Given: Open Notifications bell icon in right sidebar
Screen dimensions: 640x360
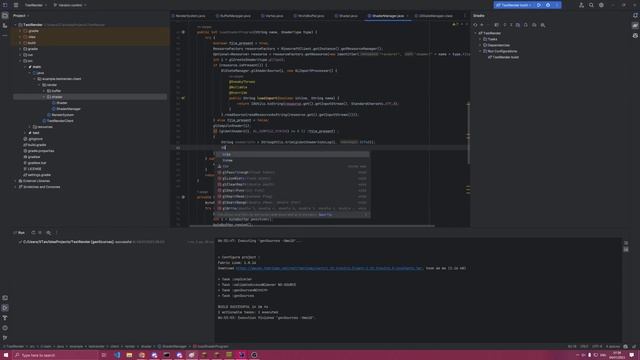Looking at the screenshot, I should (x=635, y=16).
